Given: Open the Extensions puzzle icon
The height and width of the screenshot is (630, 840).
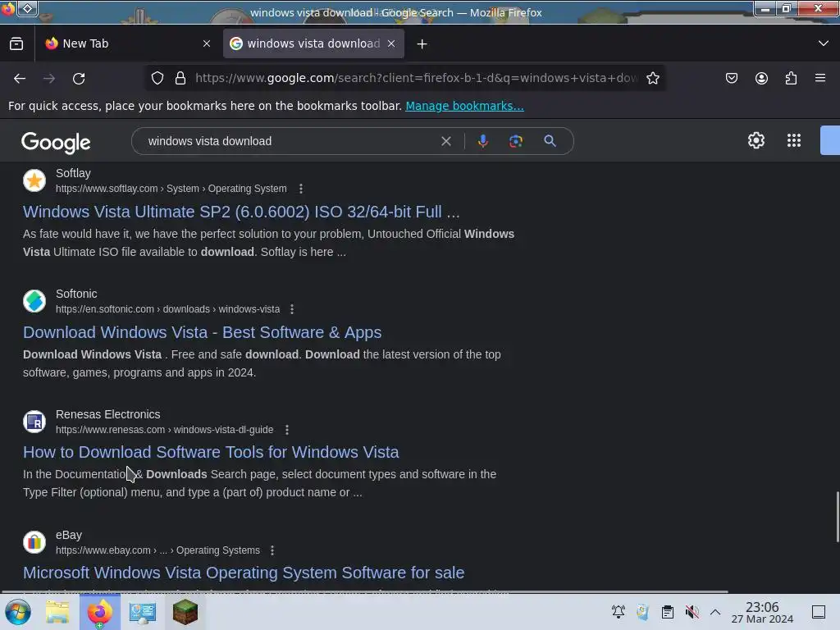Looking at the screenshot, I should (791, 78).
